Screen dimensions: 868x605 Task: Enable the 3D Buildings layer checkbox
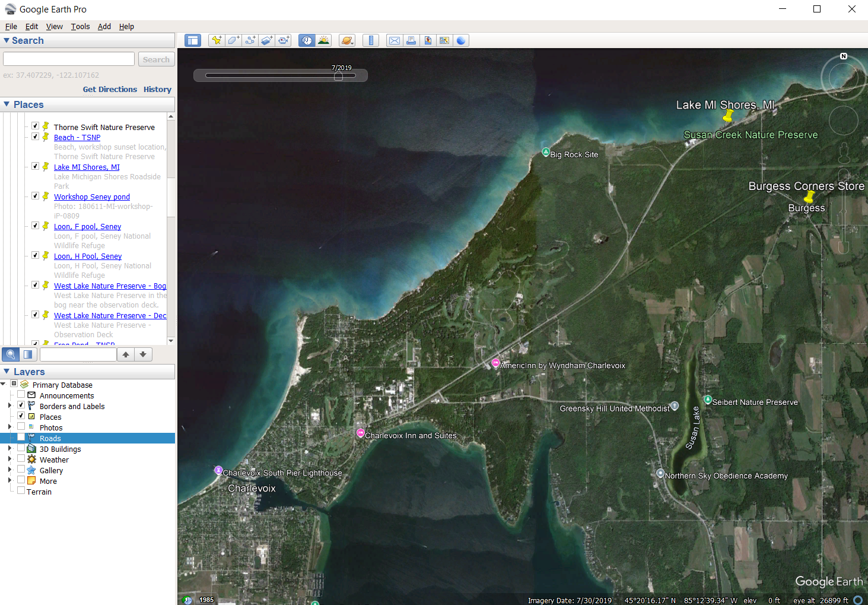coord(21,448)
